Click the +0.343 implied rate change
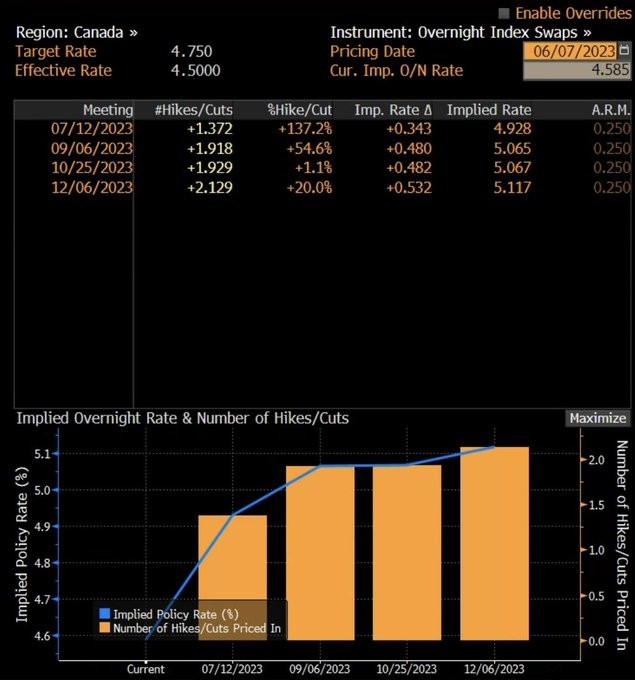Screen dimensions: 635x680 [409, 129]
